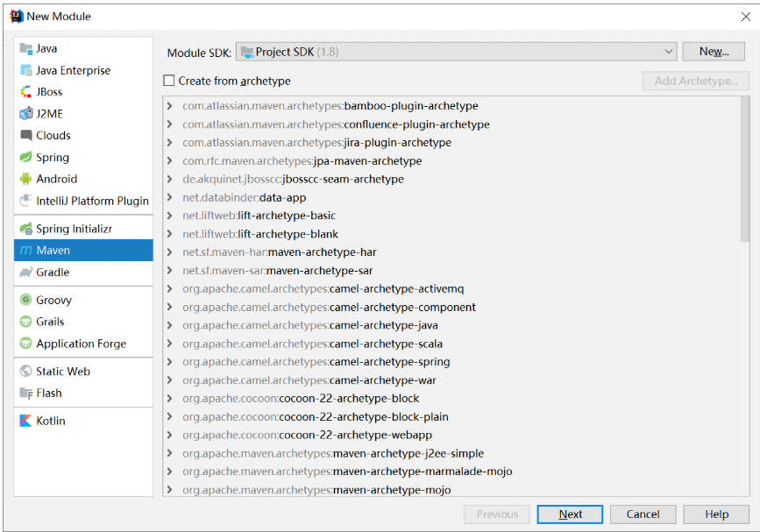This screenshot has height=532, width=760.
Task: Select maven-archetype-sar row
Action: click(x=451, y=270)
